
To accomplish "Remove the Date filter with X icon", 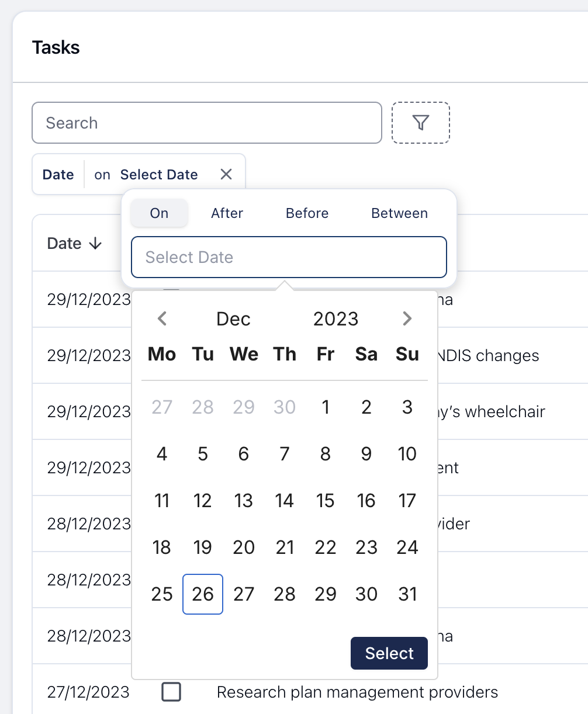I will pos(226,174).
